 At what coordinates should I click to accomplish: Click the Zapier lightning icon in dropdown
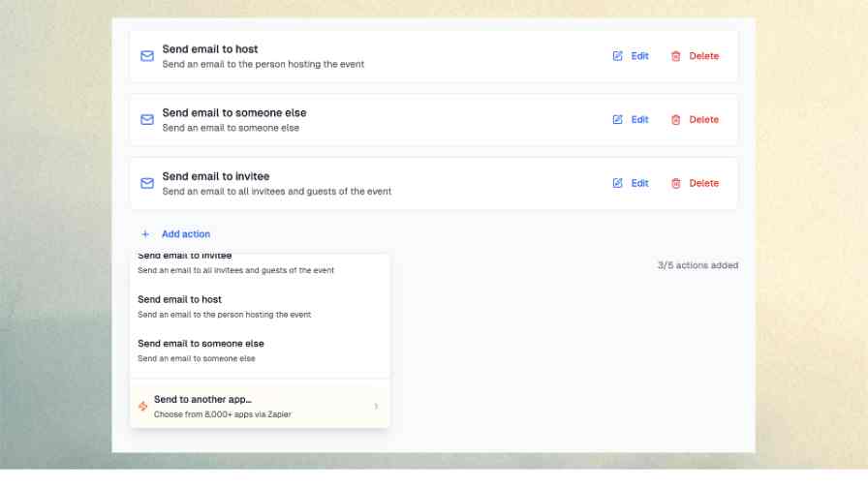(143, 407)
